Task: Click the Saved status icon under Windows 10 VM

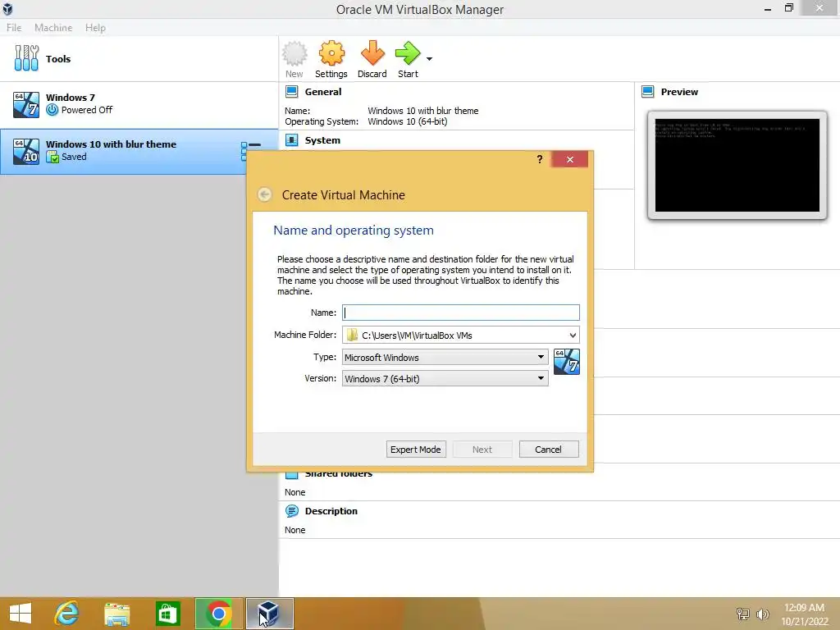Action: point(52,157)
